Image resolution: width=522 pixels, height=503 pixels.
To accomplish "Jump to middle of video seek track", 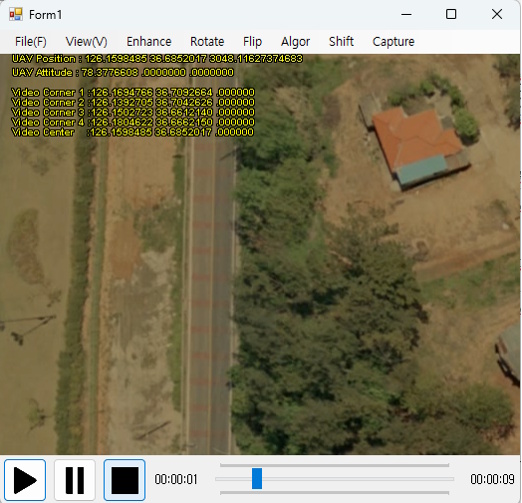I will click(x=335, y=479).
